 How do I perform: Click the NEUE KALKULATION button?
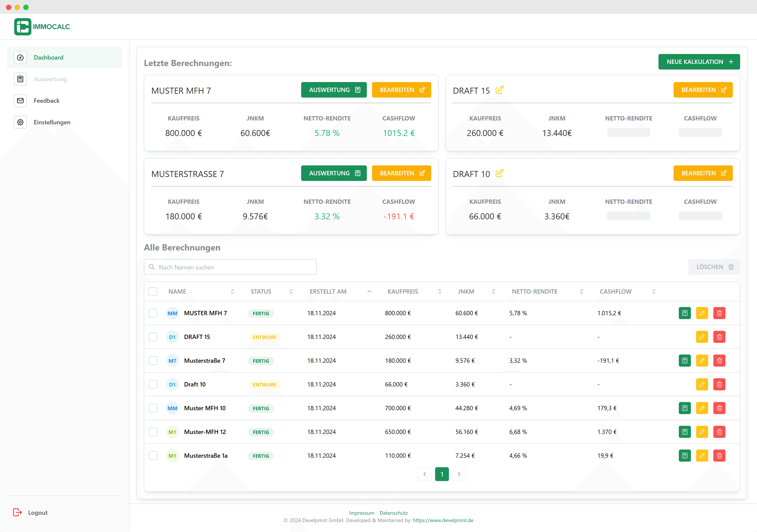pyautogui.click(x=699, y=62)
